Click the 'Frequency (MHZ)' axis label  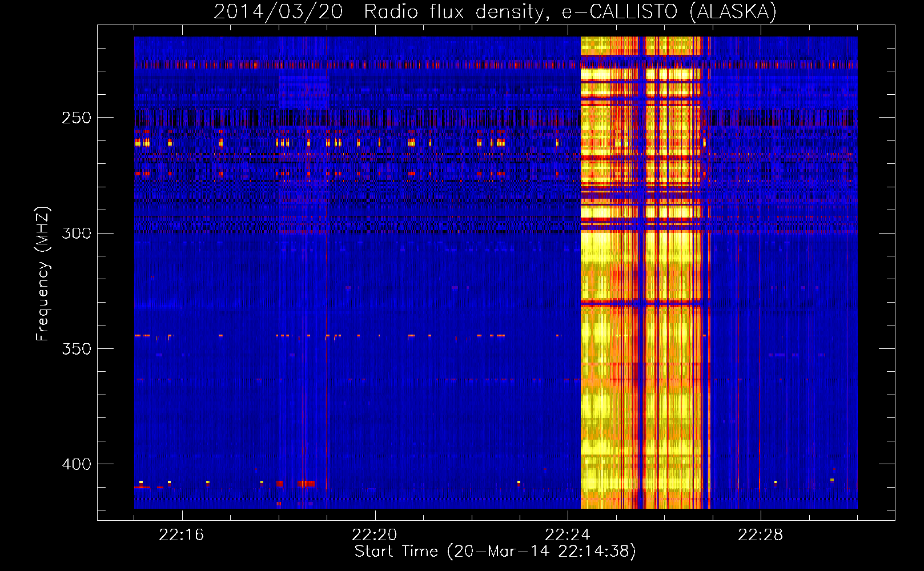pos(43,274)
